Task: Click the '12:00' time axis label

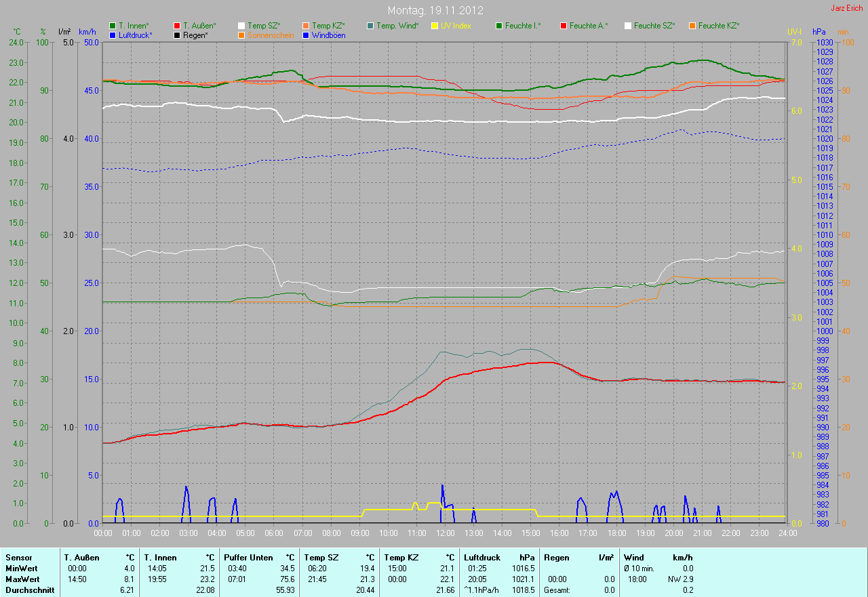Action: pyautogui.click(x=445, y=533)
